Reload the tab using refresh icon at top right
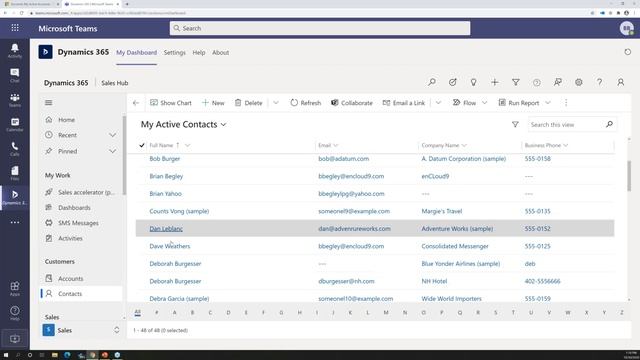640x360 pixels. [628, 52]
